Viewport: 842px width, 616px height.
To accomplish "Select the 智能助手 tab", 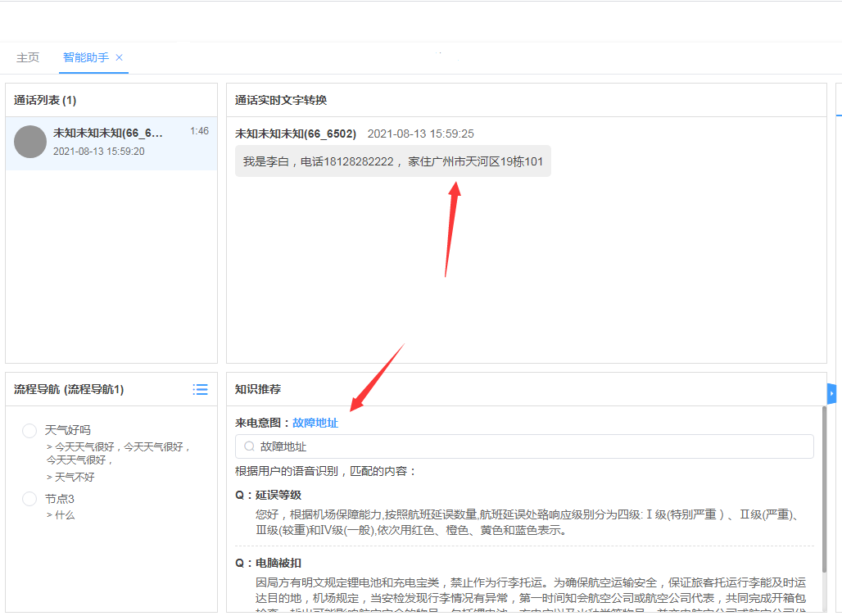I will click(85, 57).
